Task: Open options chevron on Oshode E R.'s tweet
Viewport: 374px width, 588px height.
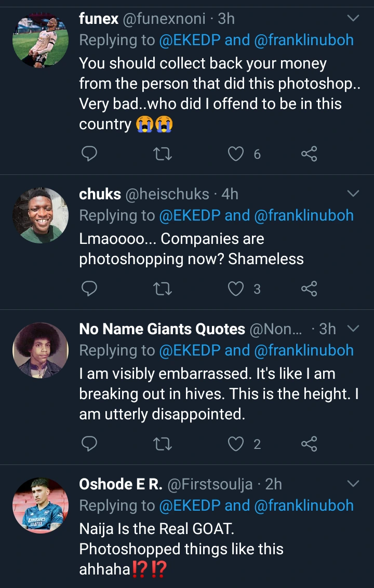Action: 353,484
